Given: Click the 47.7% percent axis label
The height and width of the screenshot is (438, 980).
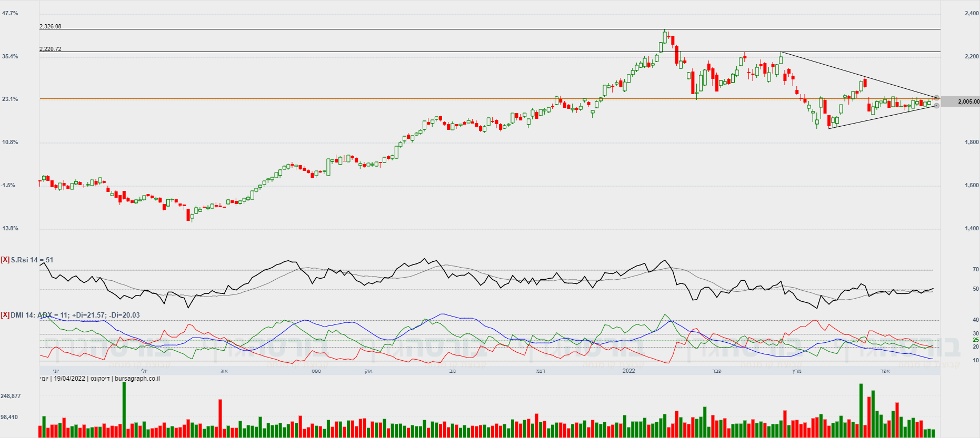Looking at the screenshot, I should pyautogui.click(x=10, y=13).
